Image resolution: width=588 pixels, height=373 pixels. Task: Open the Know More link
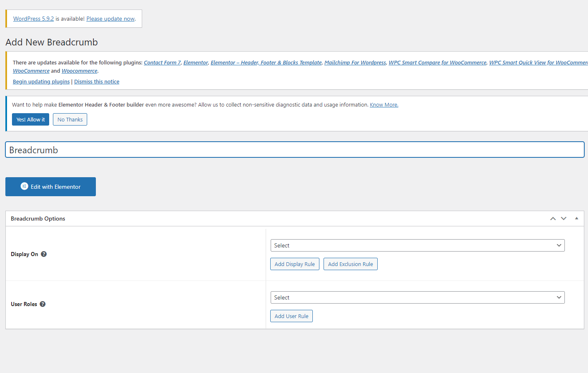click(x=384, y=105)
